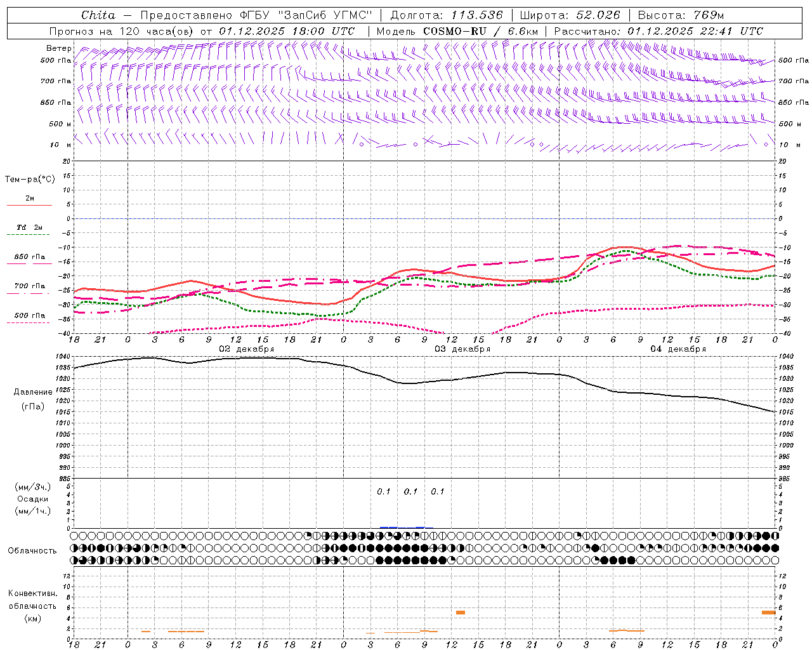This screenshot has width=812, height=650.
Task: Click the "(мм/1ч.)" precipitation unit label
Action: pos(32,512)
